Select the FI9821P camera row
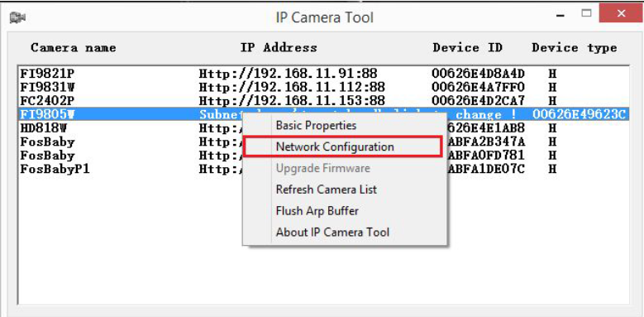 (322, 74)
